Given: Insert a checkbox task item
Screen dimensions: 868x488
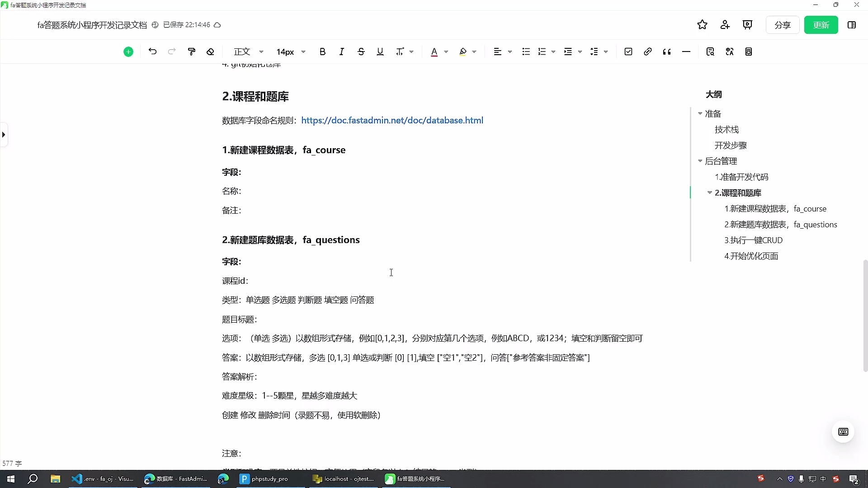Looking at the screenshot, I should [x=628, y=52].
